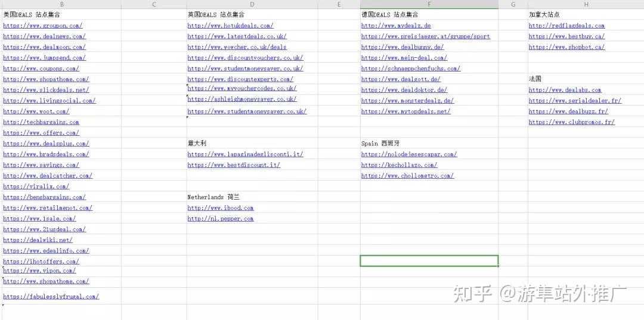Select column B header
Viewport: 644px width, 320px height.
pos(61,4)
